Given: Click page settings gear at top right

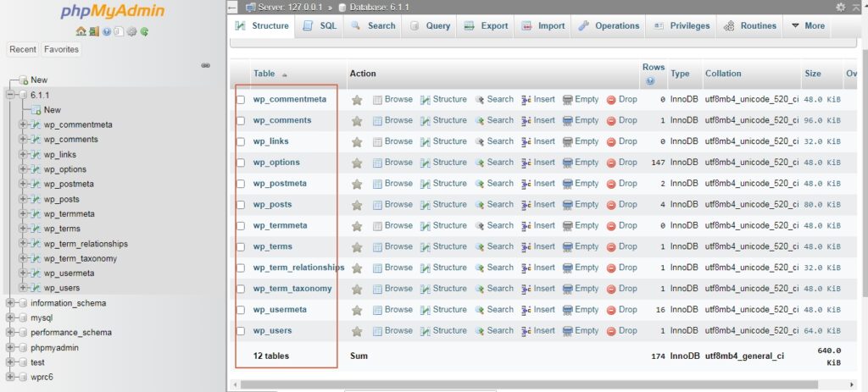Looking at the screenshot, I should pyautogui.click(x=840, y=7).
